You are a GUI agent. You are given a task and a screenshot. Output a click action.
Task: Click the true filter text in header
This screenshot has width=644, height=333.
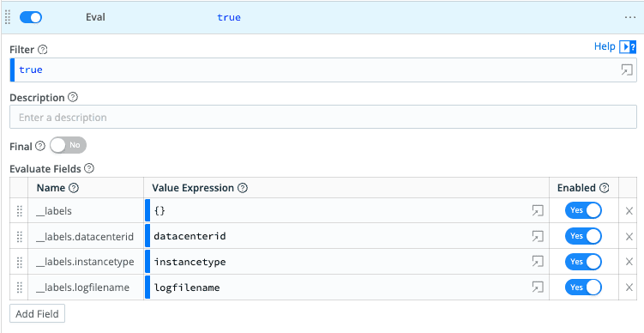pyautogui.click(x=229, y=17)
